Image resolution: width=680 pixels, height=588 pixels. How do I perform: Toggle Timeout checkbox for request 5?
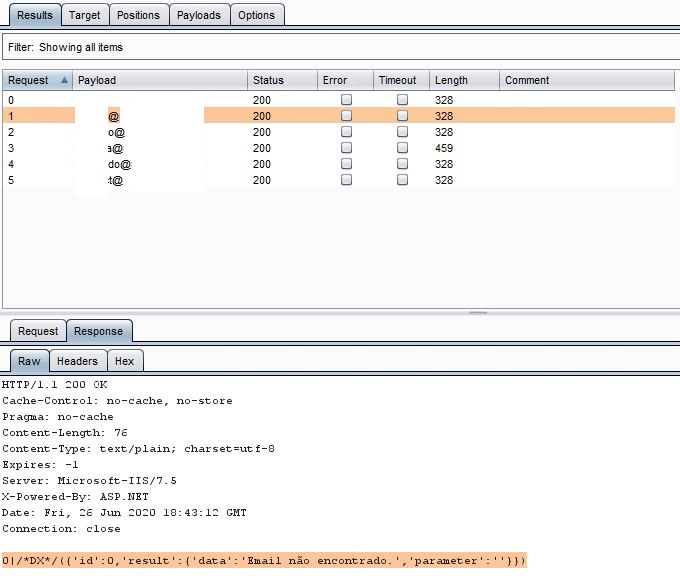click(402, 180)
